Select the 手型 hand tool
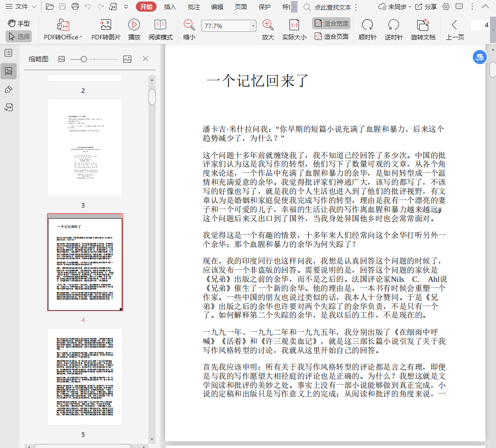496x448 pixels. click(19, 23)
